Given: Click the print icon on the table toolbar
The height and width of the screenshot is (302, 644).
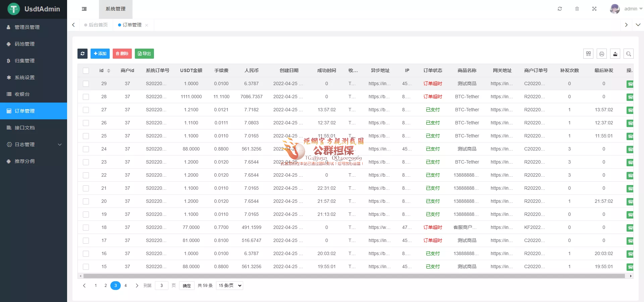Looking at the screenshot, I should point(602,54).
